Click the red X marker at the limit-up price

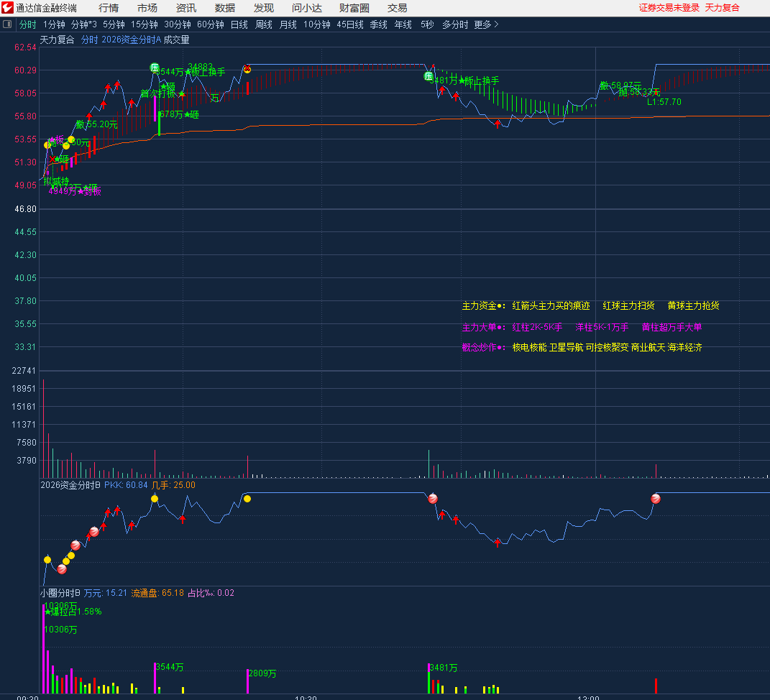247,69
